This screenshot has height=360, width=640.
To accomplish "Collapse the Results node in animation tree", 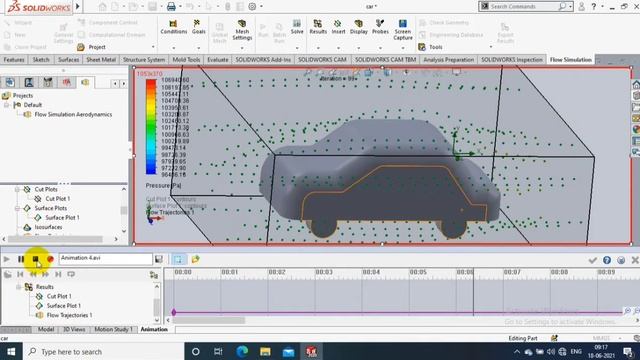I will [x=18, y=287].
